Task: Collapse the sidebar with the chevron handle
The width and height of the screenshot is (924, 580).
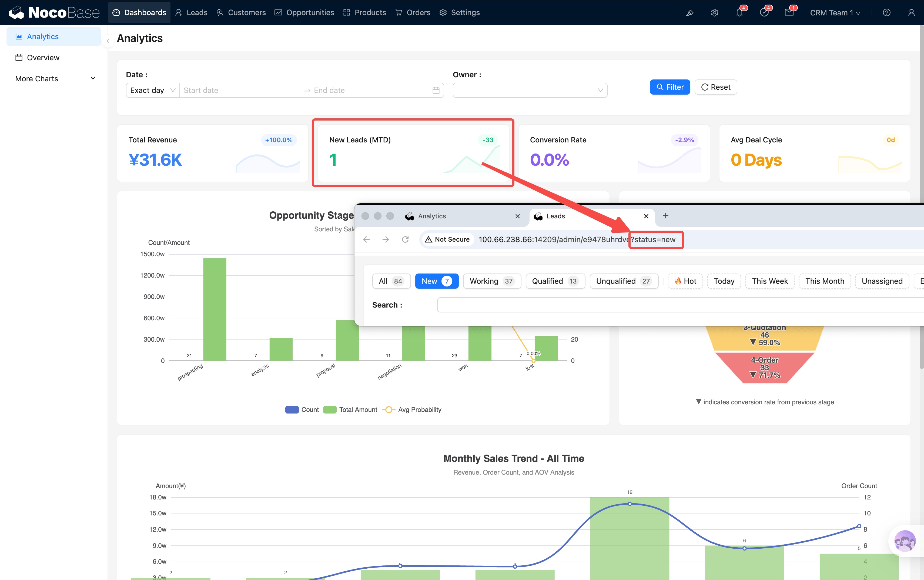Action: coord(108,41)
